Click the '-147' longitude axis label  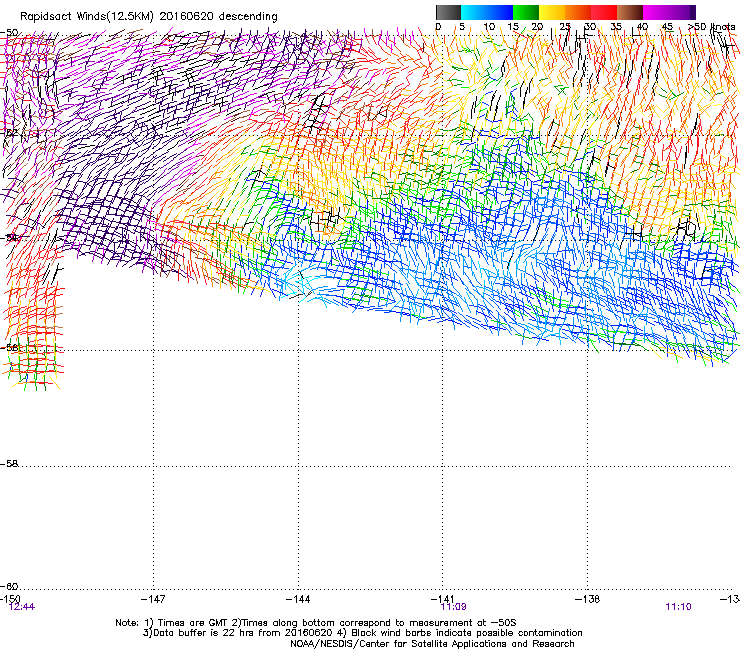153,599
